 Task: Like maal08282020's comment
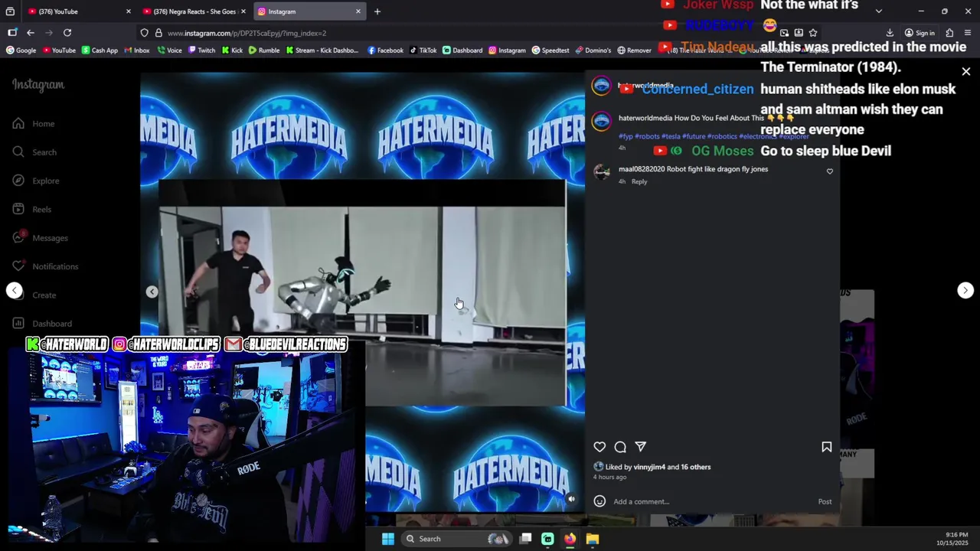[x=830, y=171]
